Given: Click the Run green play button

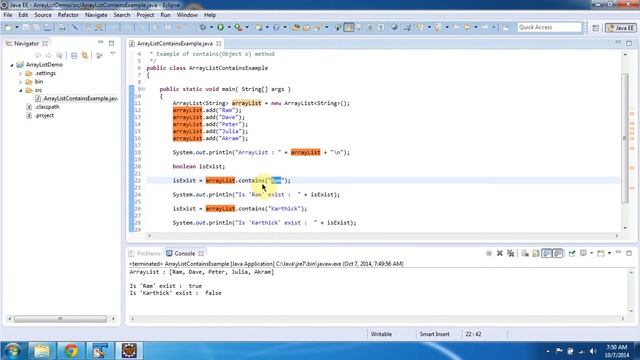Looking at the screenshot, I should [x=220, y=27].
